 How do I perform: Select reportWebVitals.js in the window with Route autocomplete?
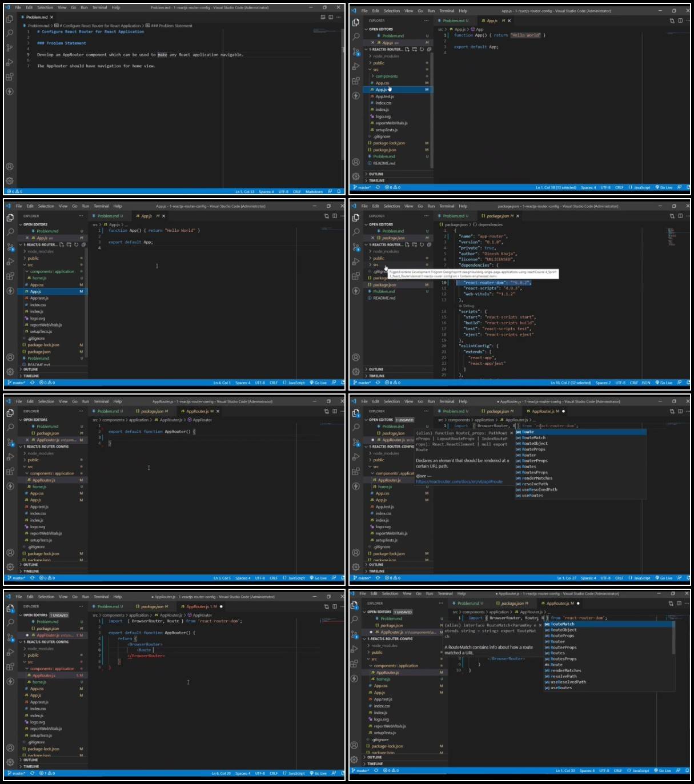point(391,533)
